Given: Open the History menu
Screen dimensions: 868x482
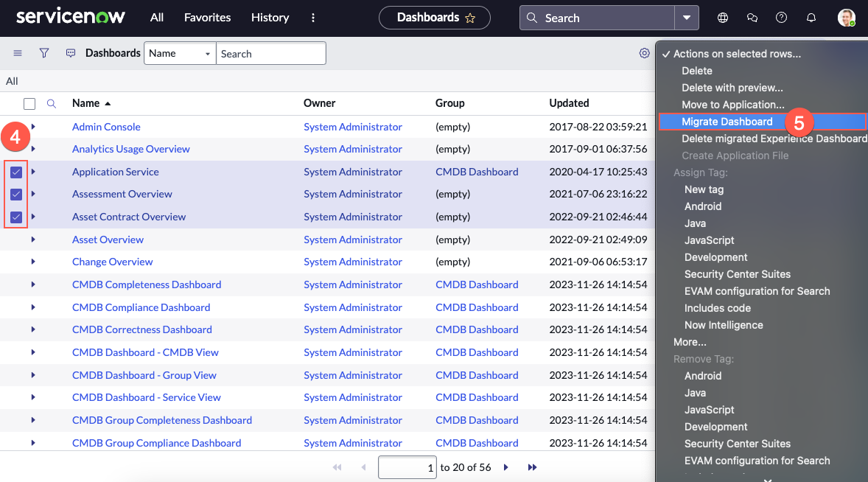Looking at the screenshot, I should (270, 18).
